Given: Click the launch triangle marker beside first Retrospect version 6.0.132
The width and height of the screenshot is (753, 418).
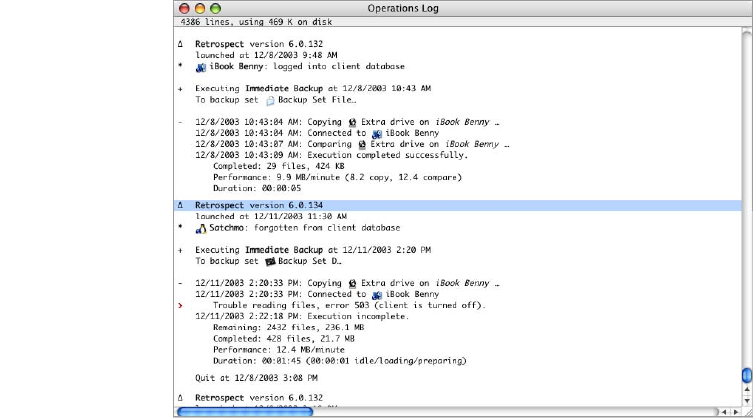Looking at the screenshot, I should 181,44.
